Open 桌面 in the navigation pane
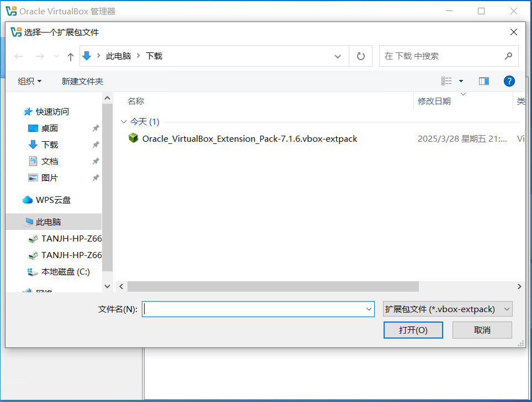Image resolution: width=532 pixels, height=402 pixels. 42,128
